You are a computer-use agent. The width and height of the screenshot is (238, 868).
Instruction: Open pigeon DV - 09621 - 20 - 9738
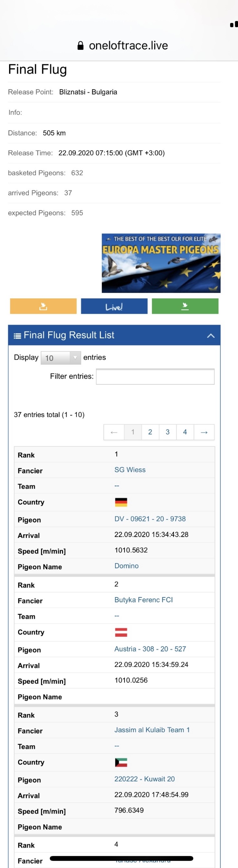click(x=150, y=519)
